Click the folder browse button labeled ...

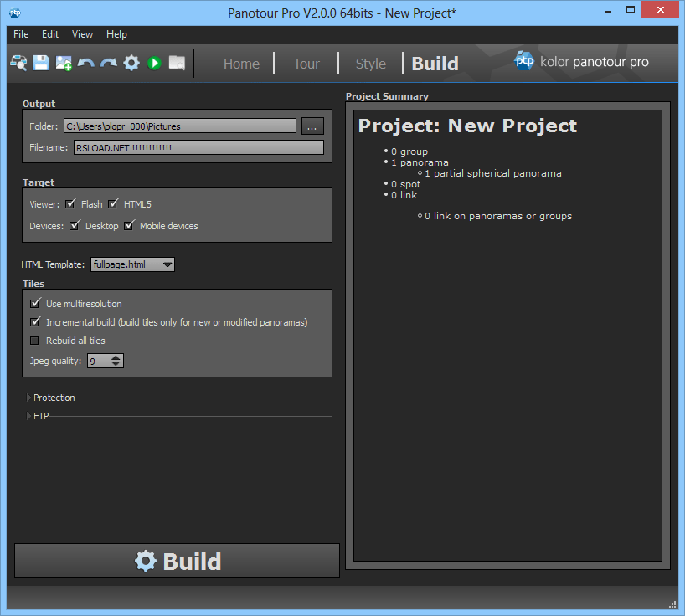(312, 126)
